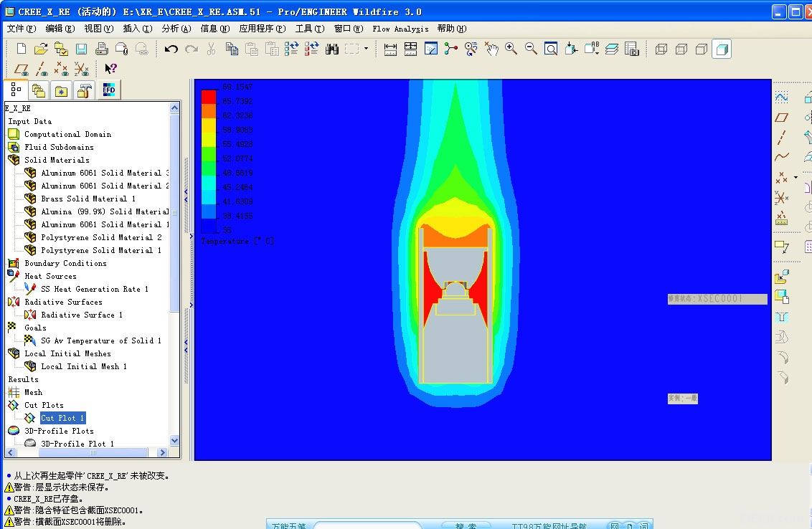Toggle datum points display on or off
Image resolution: width=812 pixels, height=529 pixels.
61,68
